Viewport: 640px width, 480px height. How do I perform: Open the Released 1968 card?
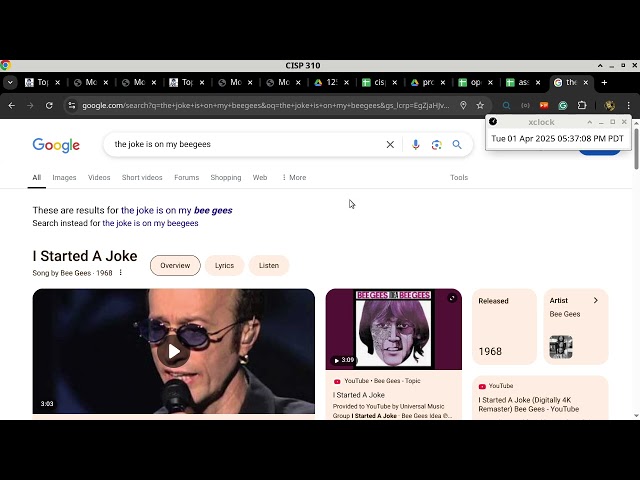504,327
